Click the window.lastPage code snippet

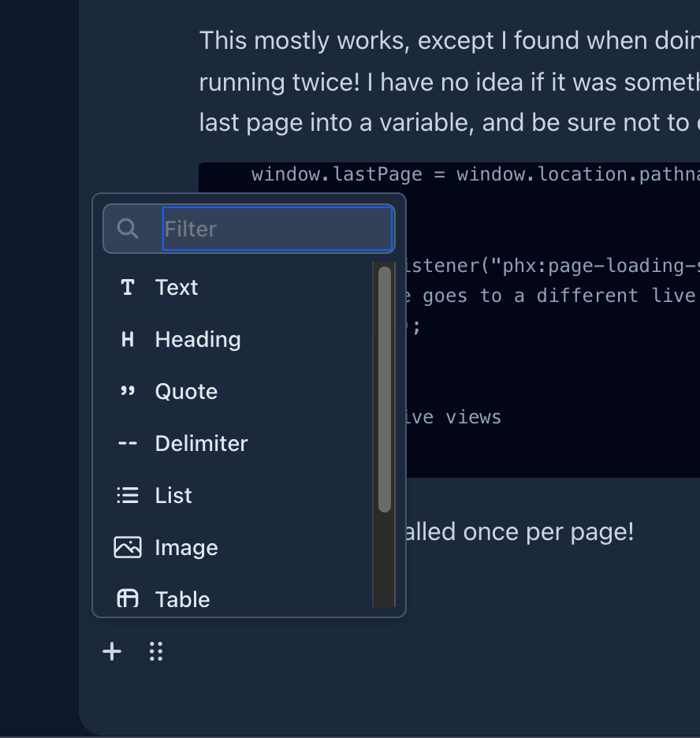473,173
